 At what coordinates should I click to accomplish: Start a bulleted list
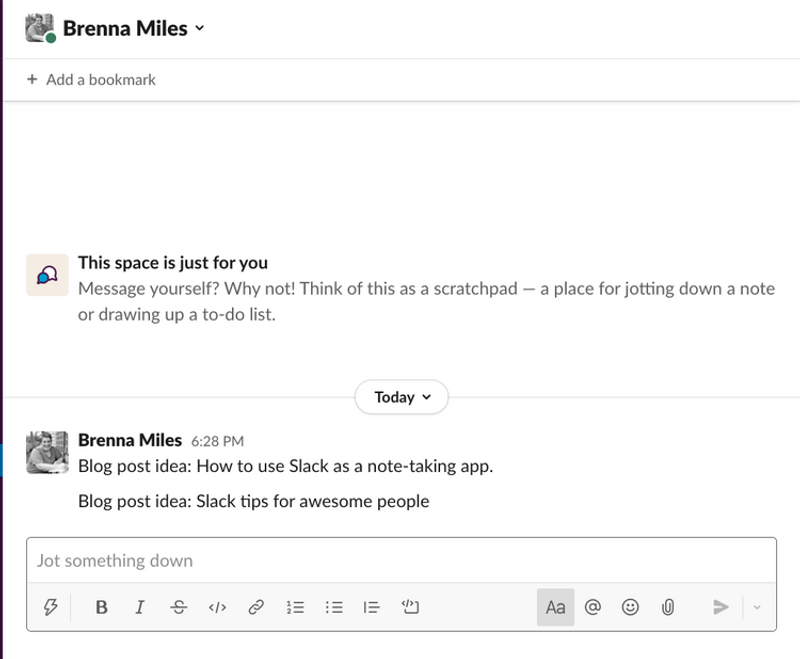[x=333, y=607]
